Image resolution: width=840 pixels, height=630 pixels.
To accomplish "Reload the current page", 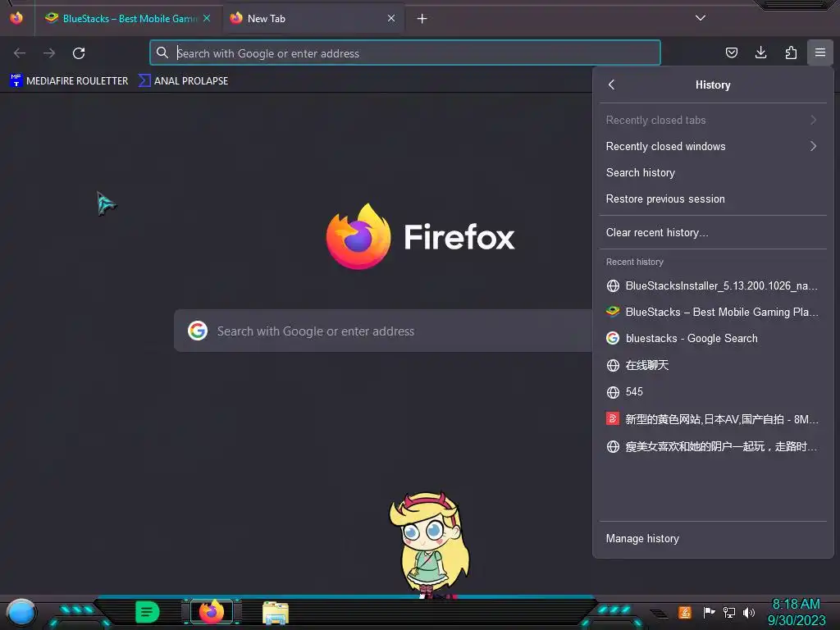I will (79, 53).
